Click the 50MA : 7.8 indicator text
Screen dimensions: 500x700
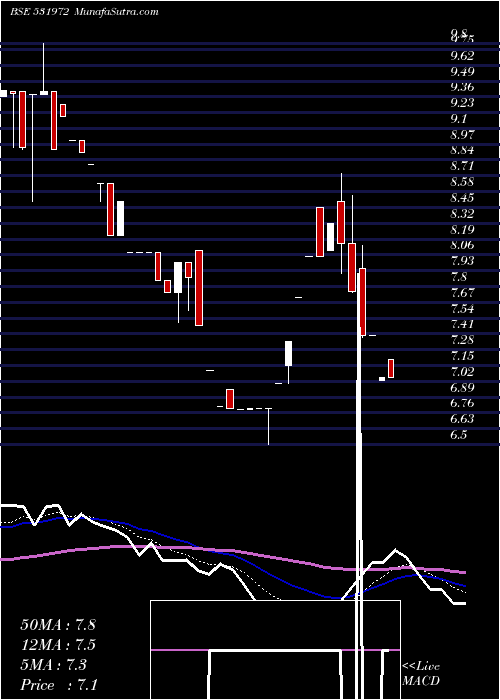click(x=58, y=625)
